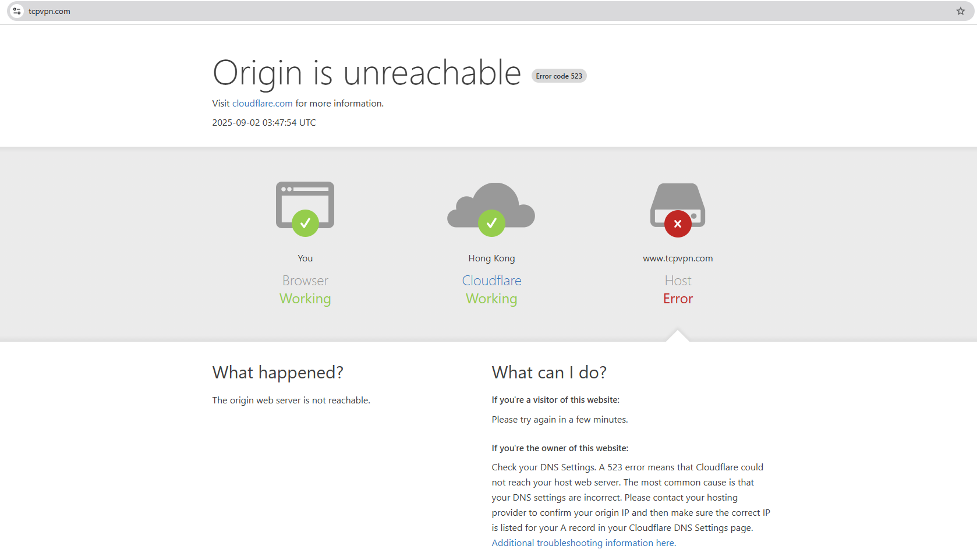Click the red Error status text
This screenshot has width=977, height=560.
pyautogui.click(x=678, y=299)
